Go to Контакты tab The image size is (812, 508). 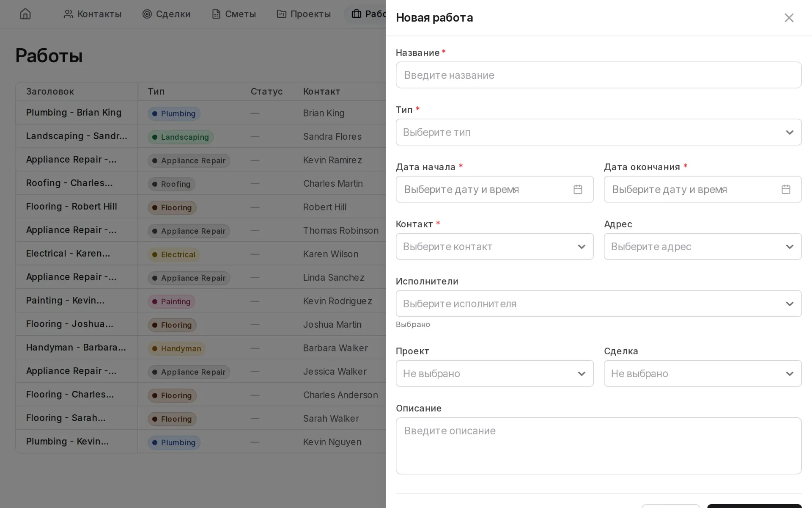93,14
